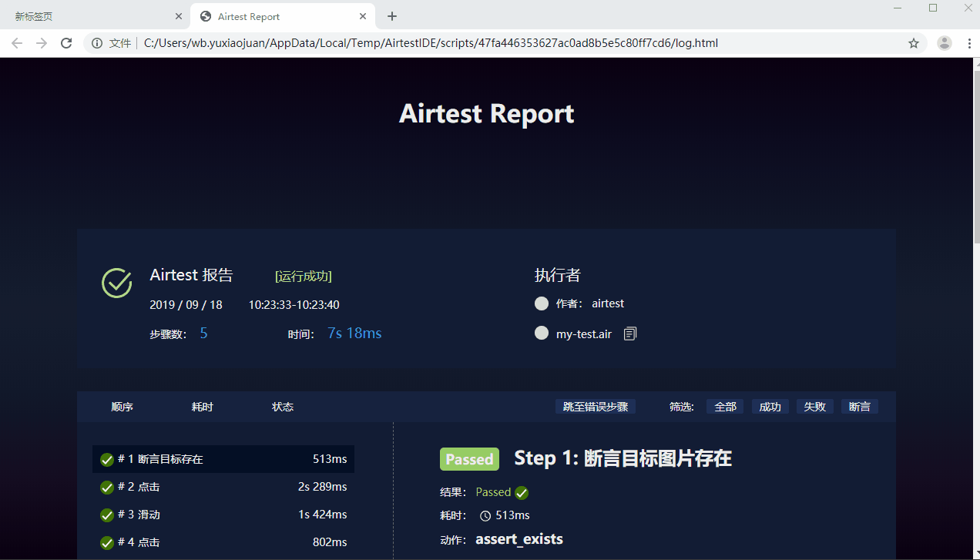Viewport: 980px width, 560px height.
Task: Open the script copy icon beside my-test.air
Action: tap(630, 334)
